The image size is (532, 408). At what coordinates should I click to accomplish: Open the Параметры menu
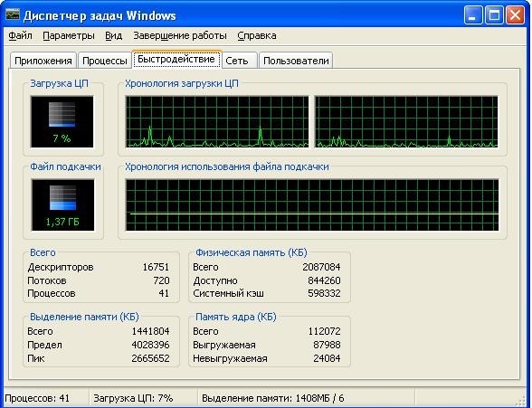[x=69, y=35]
